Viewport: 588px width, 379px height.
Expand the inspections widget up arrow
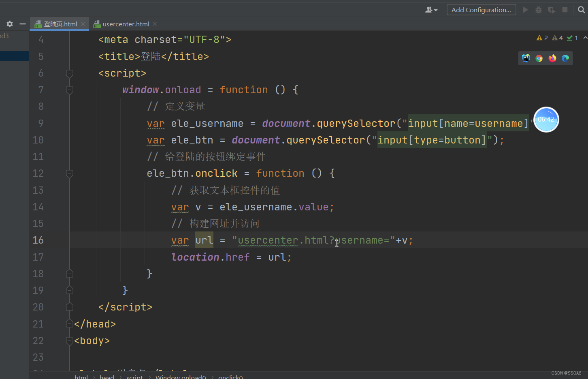click(585, 38)
